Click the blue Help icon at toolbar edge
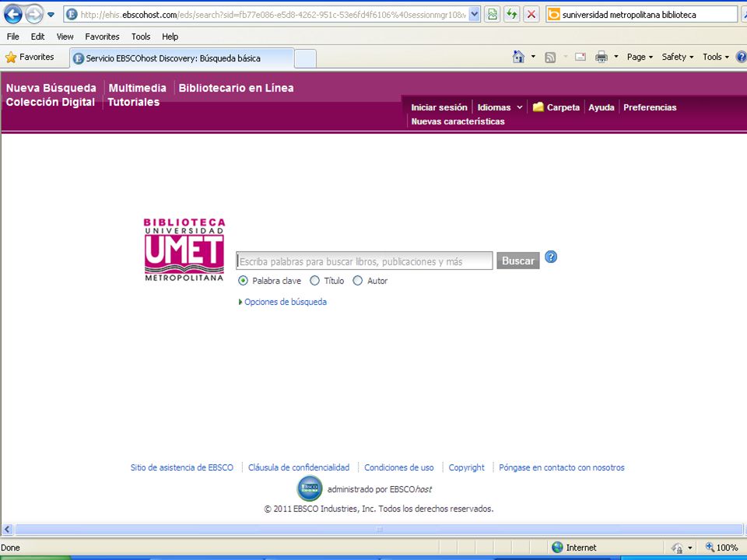 [x=742, y=57]
